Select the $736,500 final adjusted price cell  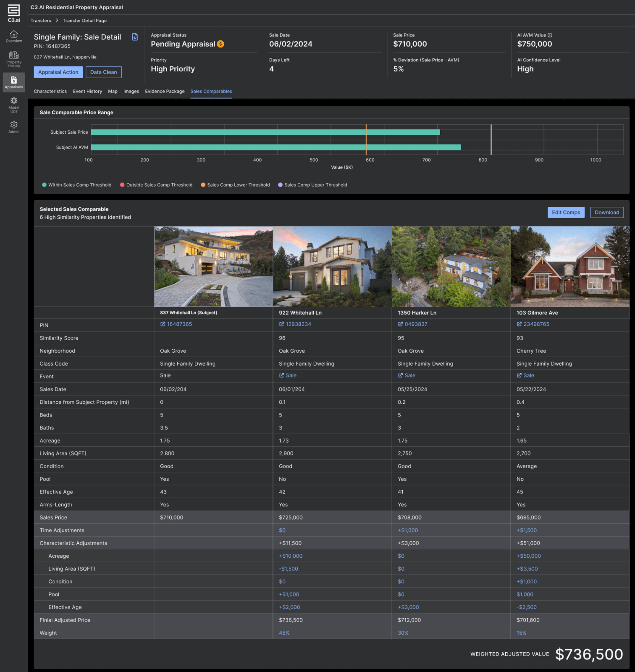(x=332, y=620)
